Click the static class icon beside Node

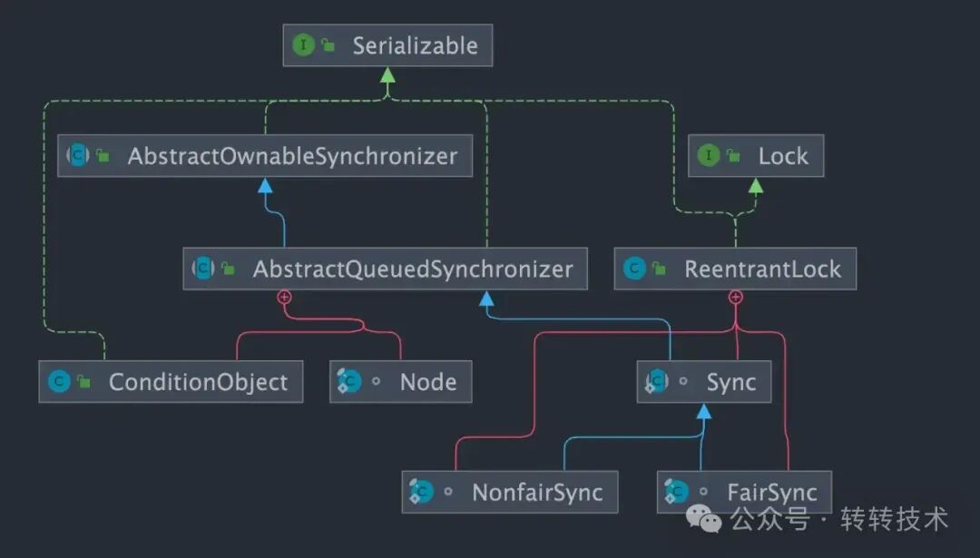point(348,381)
